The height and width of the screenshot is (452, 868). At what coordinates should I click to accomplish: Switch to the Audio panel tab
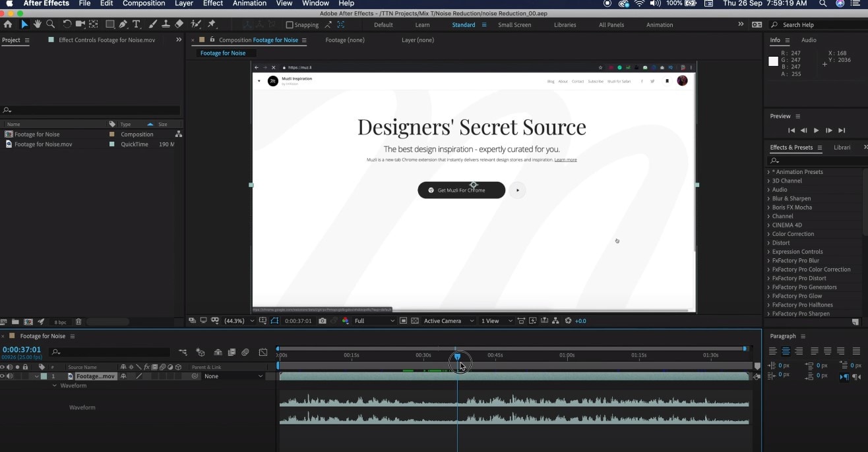(809, 40)
